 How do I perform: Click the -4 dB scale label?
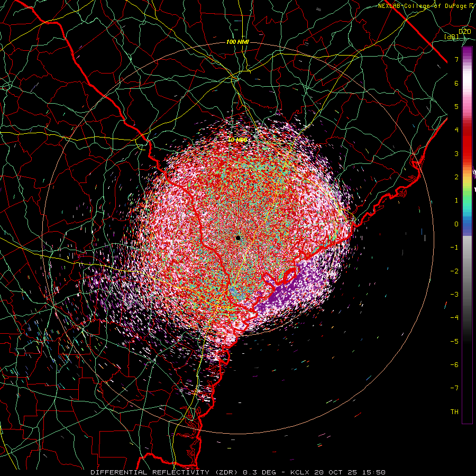pos(454,317)
